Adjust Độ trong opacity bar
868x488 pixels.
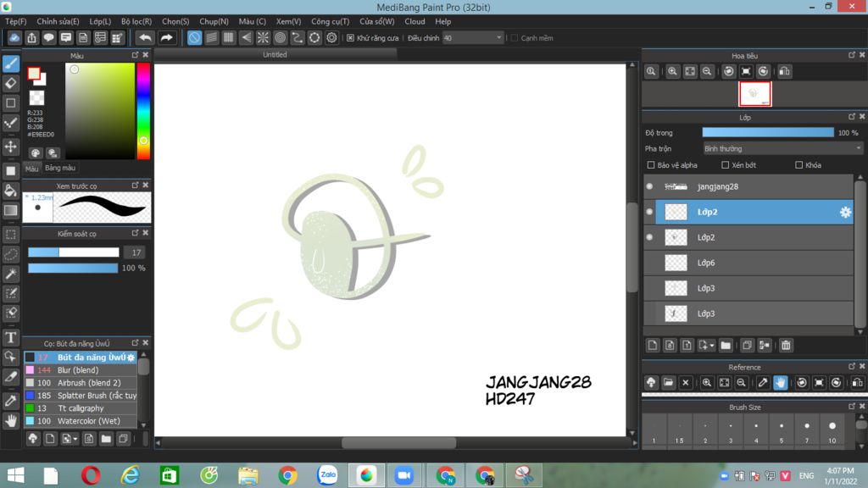(x=768, y=133)
